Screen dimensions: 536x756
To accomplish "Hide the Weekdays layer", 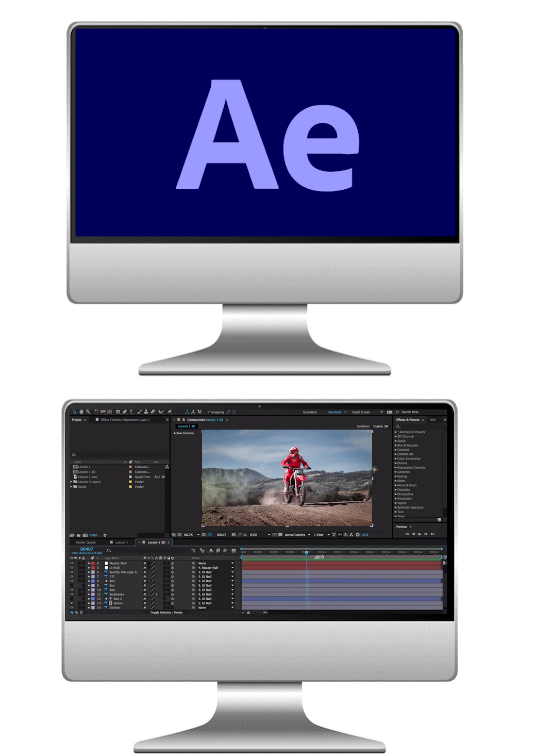I will click(72, 594).
